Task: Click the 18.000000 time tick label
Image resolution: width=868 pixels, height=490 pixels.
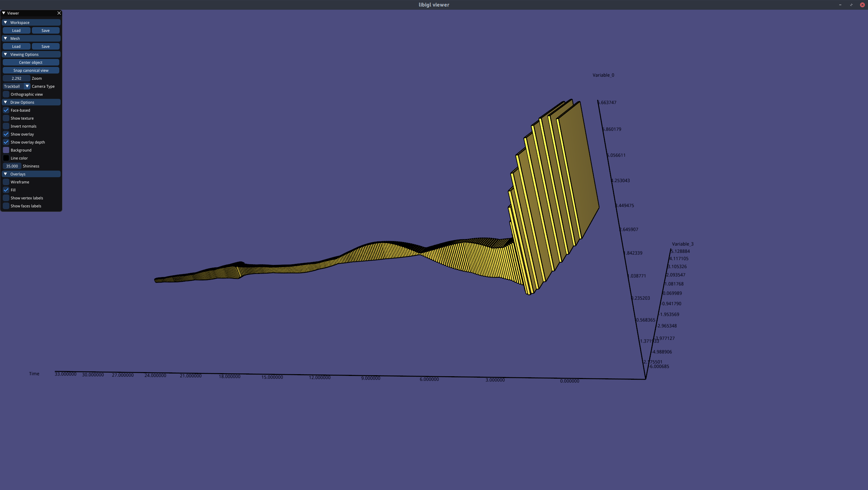Action: tap(229, 377)
